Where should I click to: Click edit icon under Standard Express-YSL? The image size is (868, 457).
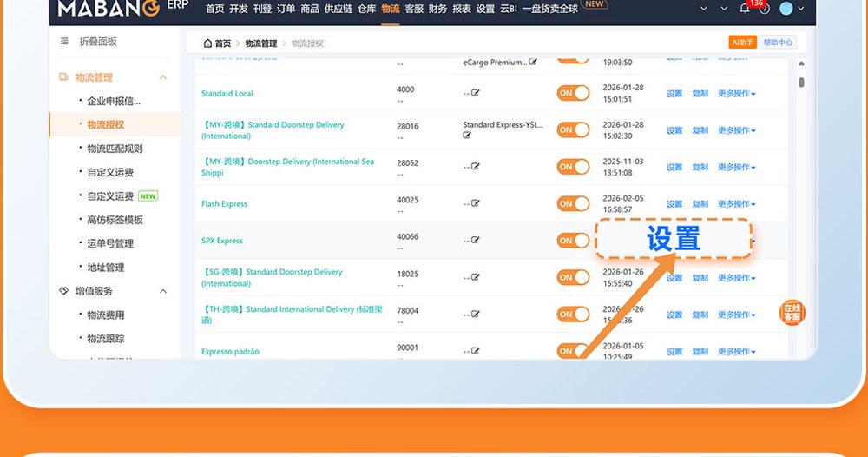point(467,136)
